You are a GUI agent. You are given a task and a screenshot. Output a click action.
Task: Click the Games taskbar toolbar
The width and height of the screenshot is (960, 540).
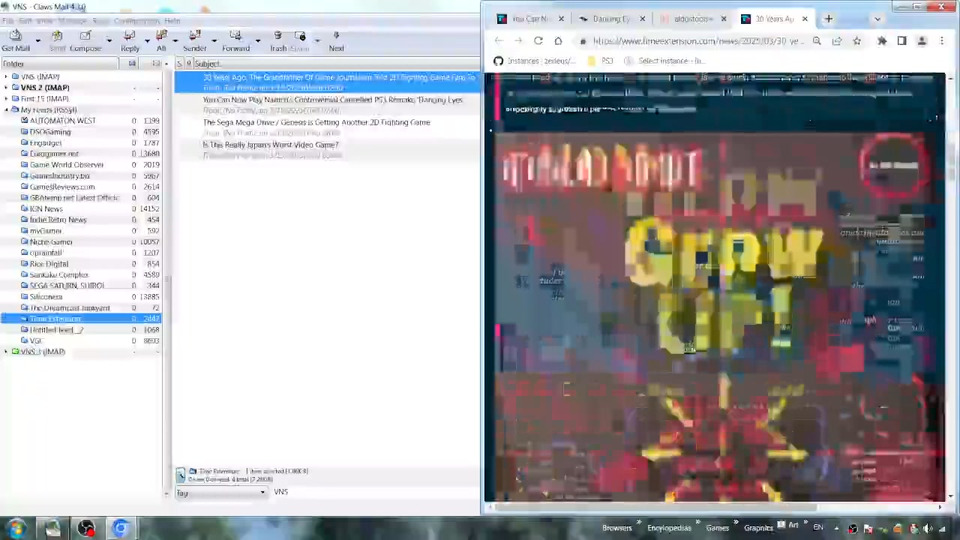click(717, 528)
